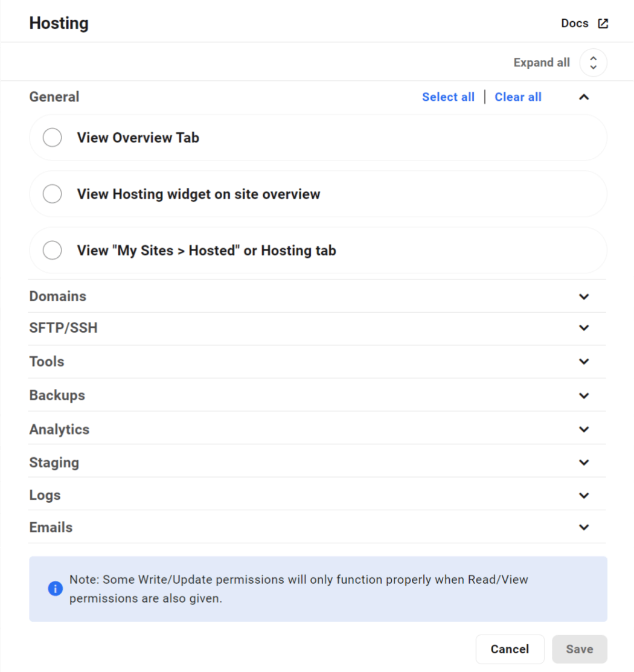Select View My Sites Hosted tab option
Image resolution: width=634 pixels, height=672 pixels.
point(53,251)
